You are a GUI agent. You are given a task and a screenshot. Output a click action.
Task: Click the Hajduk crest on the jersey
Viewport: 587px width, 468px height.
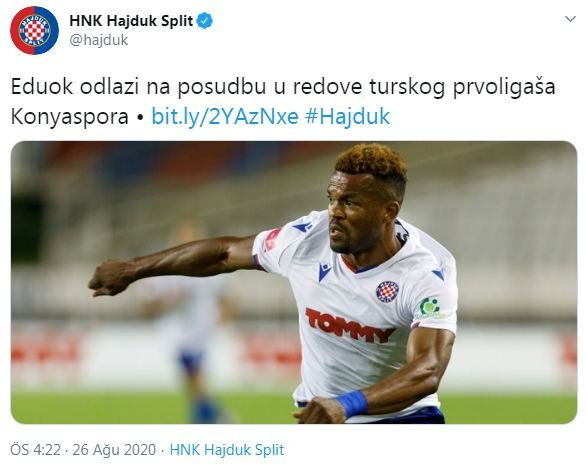click(387, 292)
